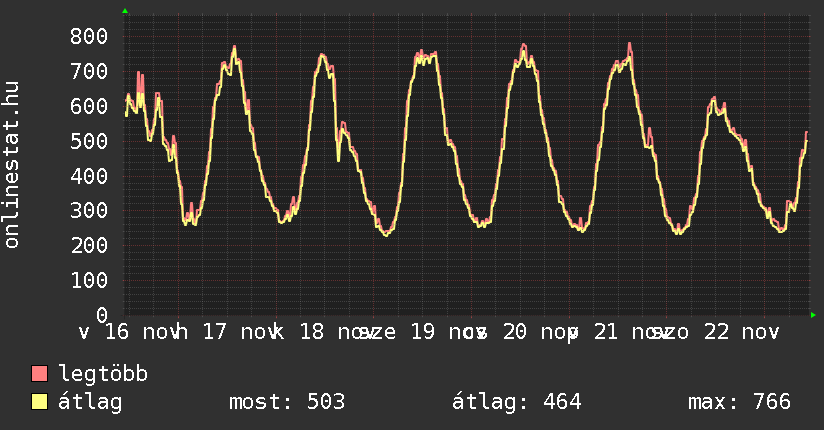Click the 200 y-axis value label
This screenshot has height=430, width=824.
coord(89,245)
